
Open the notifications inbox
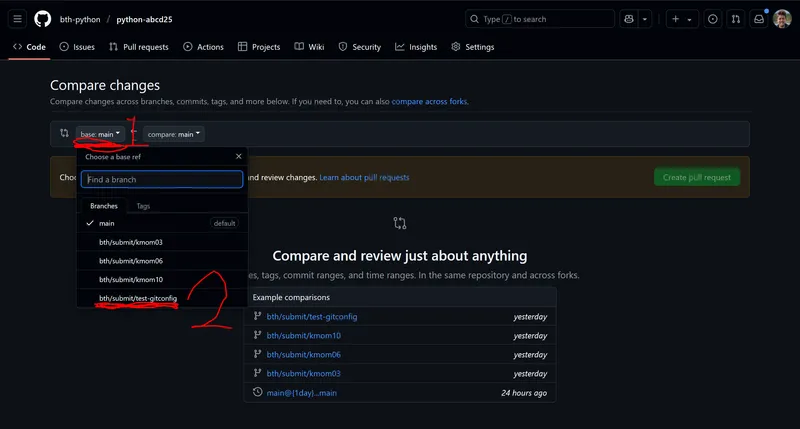tap(759, 19)
